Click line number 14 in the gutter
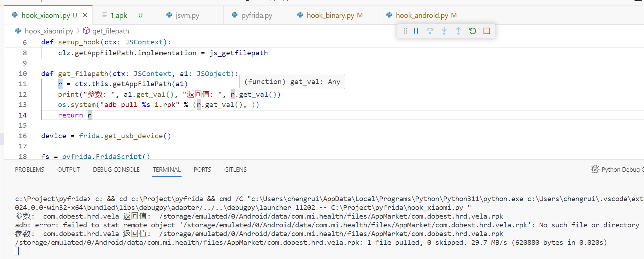Screen dimensions: 644x259 [23, 115]
